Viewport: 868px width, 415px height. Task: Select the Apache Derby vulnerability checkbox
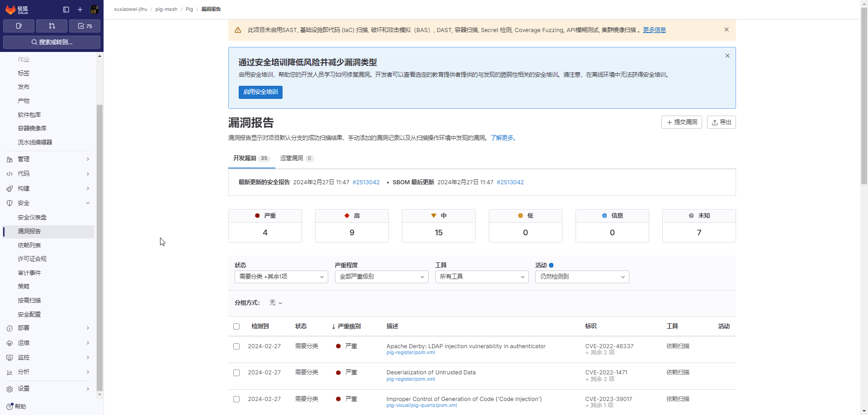[x=236, y=346]
